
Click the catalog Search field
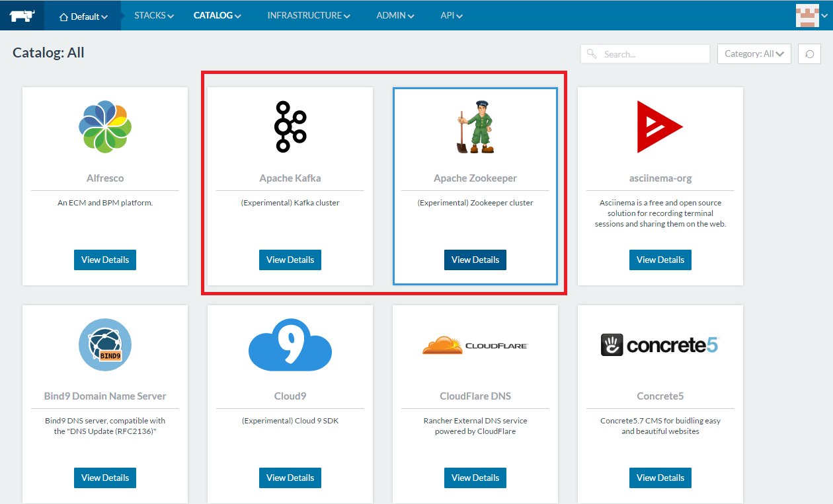click(x=645, y=54)
